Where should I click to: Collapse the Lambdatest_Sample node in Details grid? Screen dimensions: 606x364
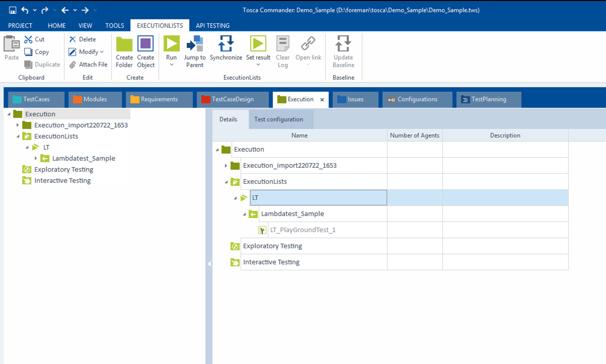tap(245, 214)
